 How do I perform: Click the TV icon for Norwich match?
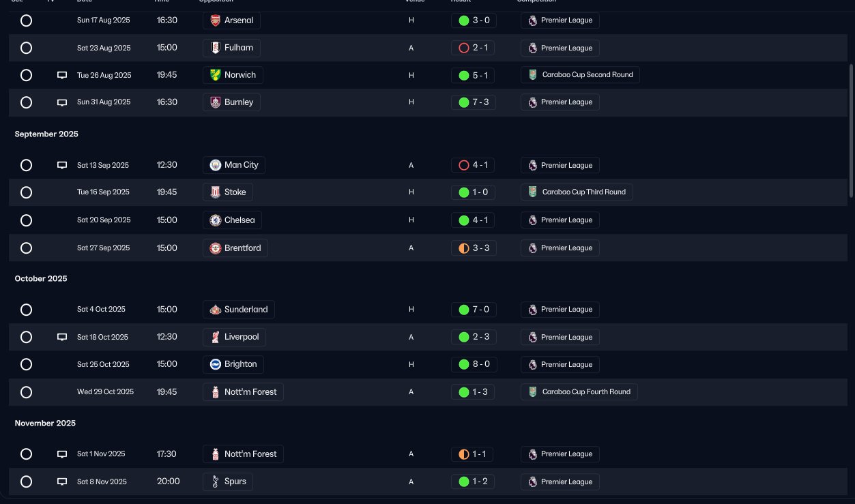tap(62, 75)
